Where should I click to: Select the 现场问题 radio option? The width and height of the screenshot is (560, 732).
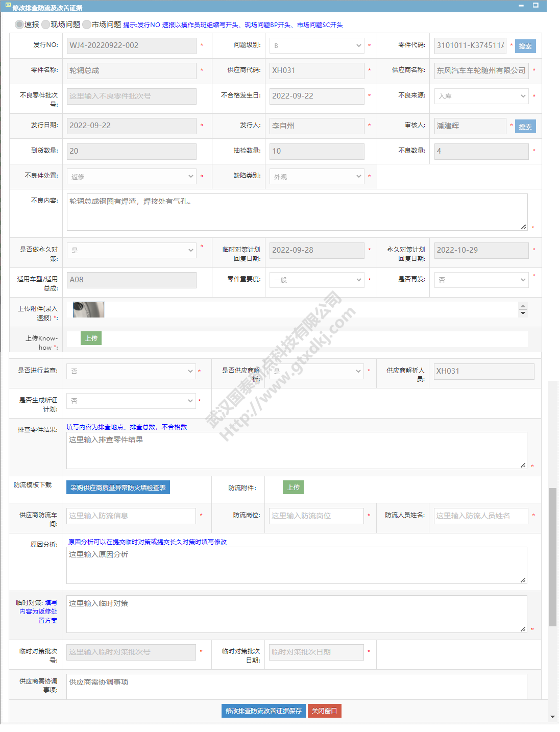pos(46,25)
